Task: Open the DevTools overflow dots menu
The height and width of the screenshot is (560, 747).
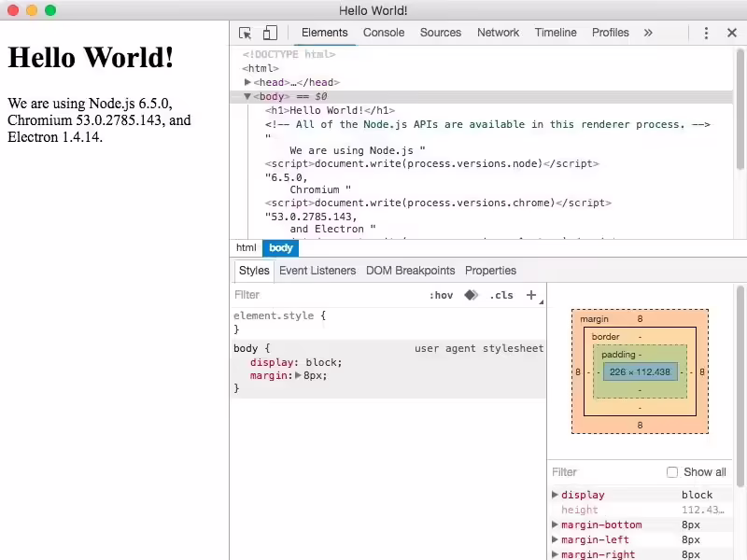Action: 707,32
